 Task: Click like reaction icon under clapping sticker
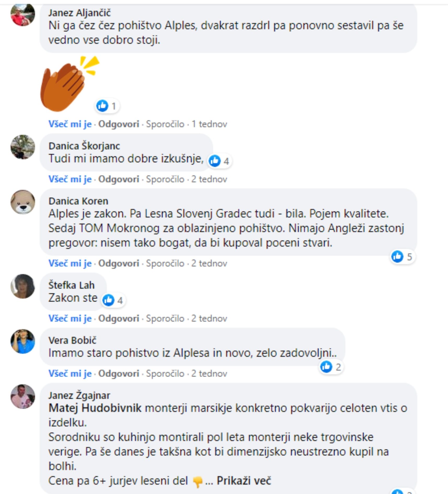coord(107,106)
